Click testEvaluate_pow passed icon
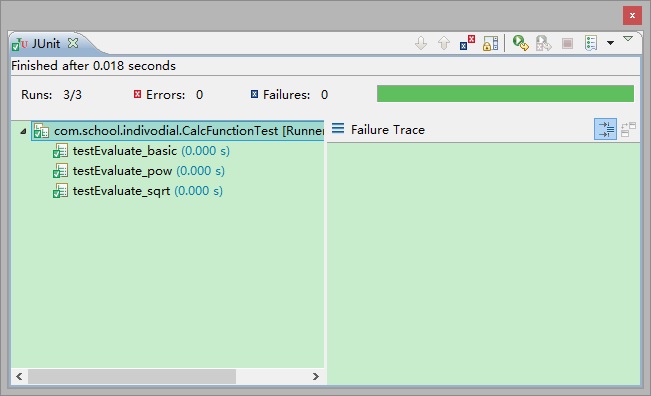This screenshot has height=396, width=651. coord(60,171)
